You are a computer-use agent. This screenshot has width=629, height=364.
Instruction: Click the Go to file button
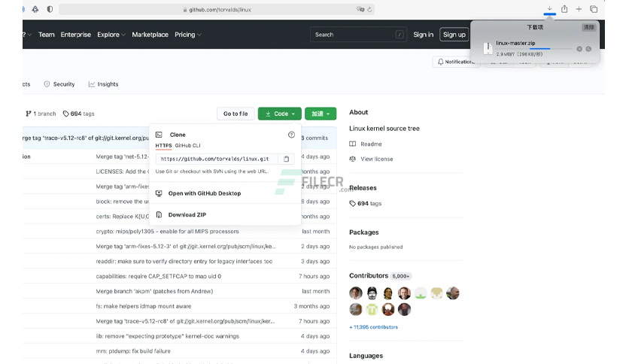235,114
